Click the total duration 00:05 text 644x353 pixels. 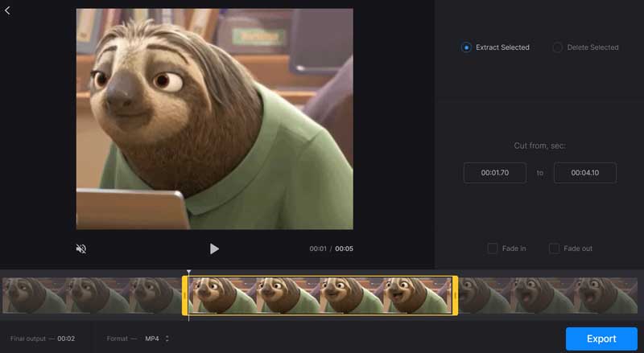345,248
